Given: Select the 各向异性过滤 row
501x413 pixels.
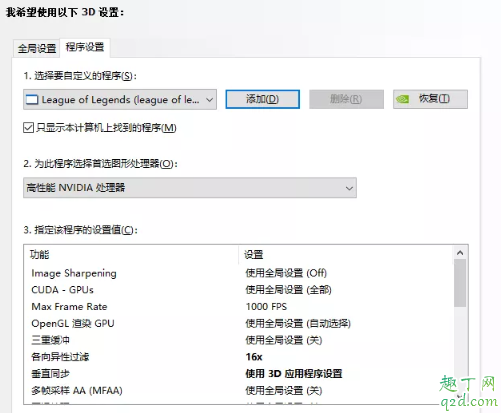Looking at the screenshot, I should [238, 357].
